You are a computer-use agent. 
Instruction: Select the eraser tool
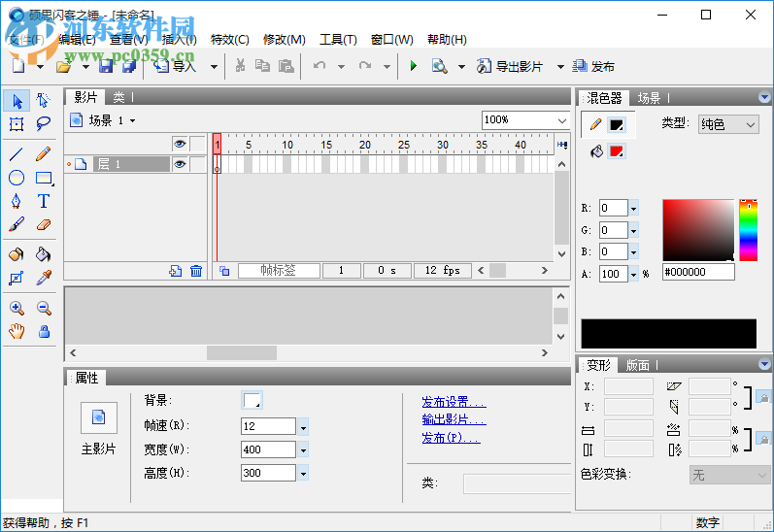click(x=44, y=224)
